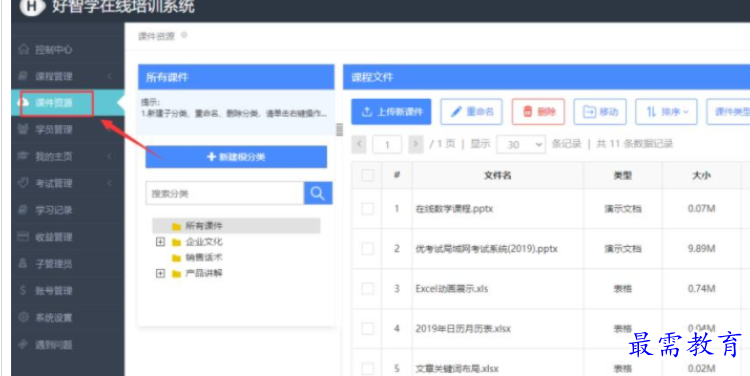Click the 课程管理 sidebar icon
The height and width of the screenshot is (376, 750).
click(x=23, y=76)
